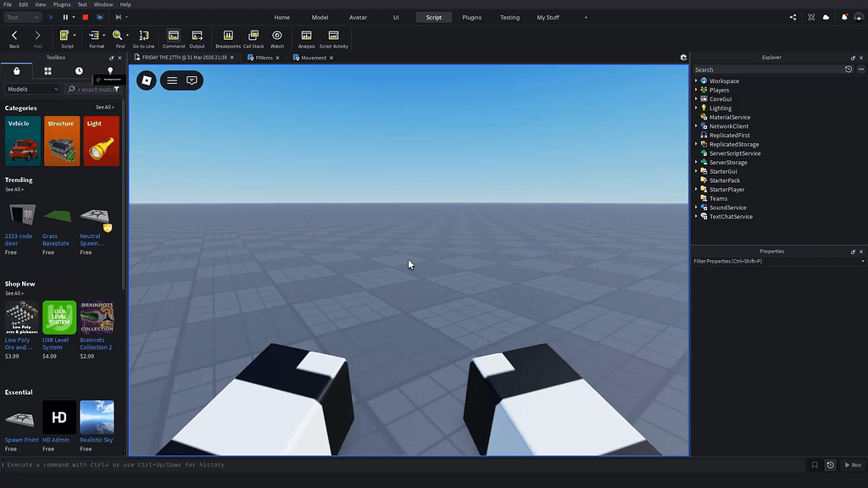Select the Toolbox creations lightbulb tab
This screenshot has height=488, width=868.
pos(110,71)
